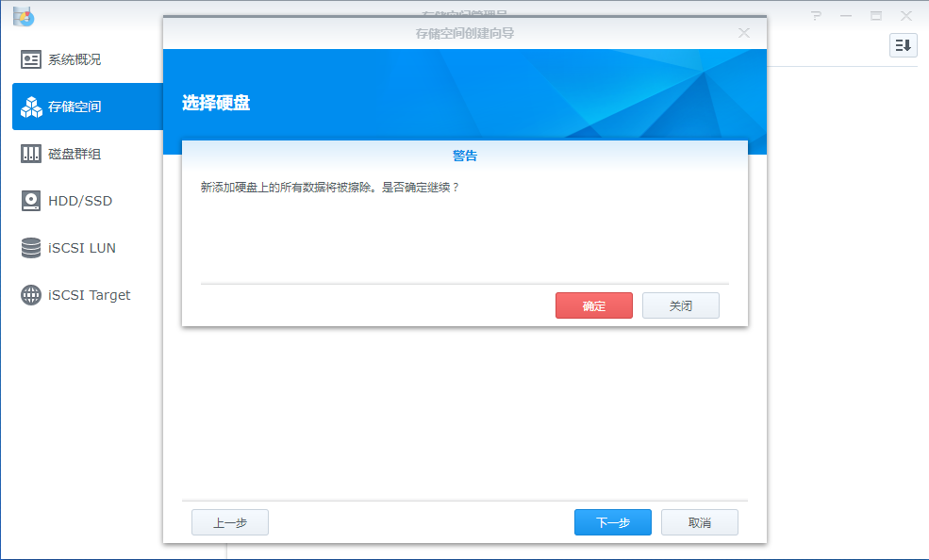The width and height of the screenshot is (929, 560).
Task: Close the 存储空间创建向导 wizard with X
Action: (x=743, y=33)
